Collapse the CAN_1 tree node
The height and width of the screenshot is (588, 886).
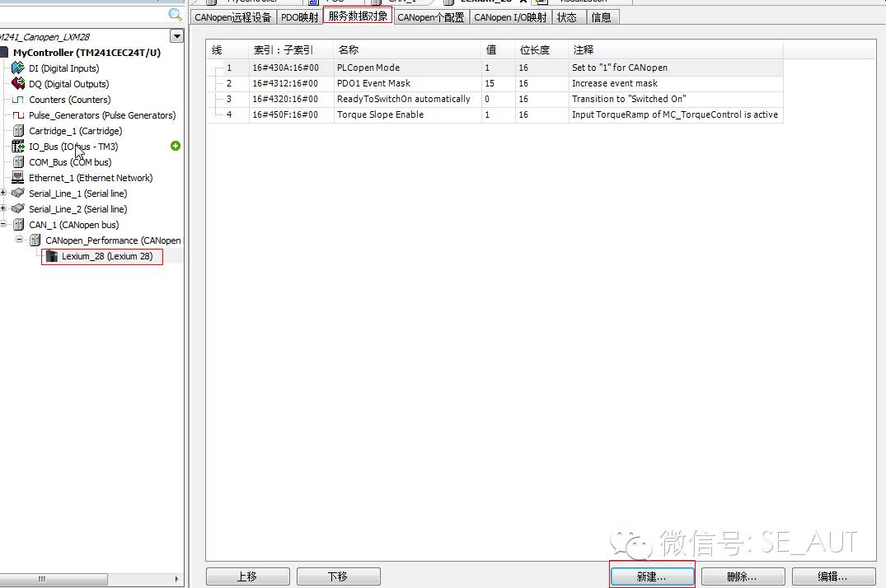[x=3, y=224]
